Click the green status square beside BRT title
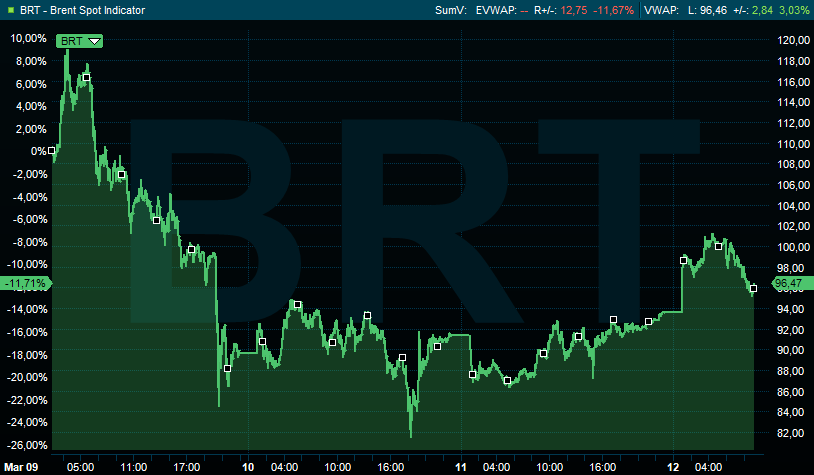814x475 pixels. tap(9, 10)
